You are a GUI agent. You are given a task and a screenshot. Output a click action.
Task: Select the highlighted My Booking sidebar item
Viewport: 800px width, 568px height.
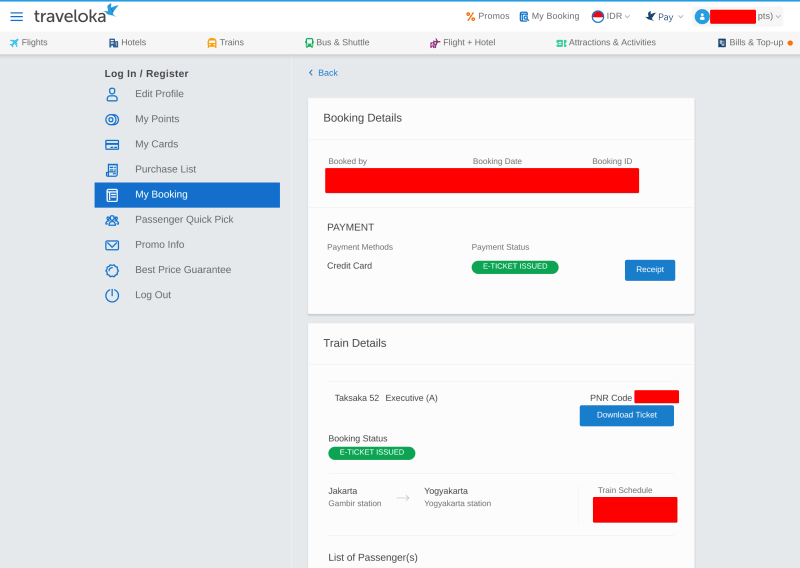187,195
